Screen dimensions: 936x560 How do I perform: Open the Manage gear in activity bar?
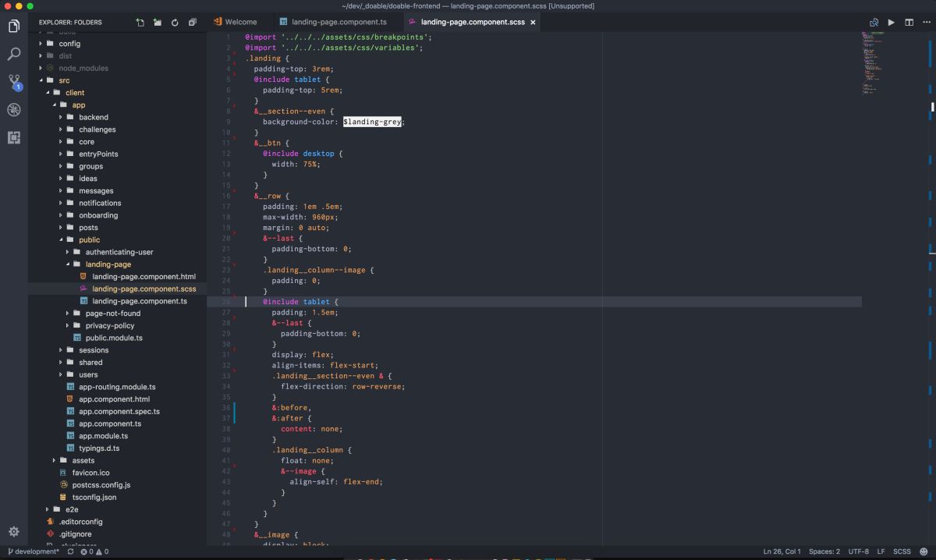[x=14, y=532]
